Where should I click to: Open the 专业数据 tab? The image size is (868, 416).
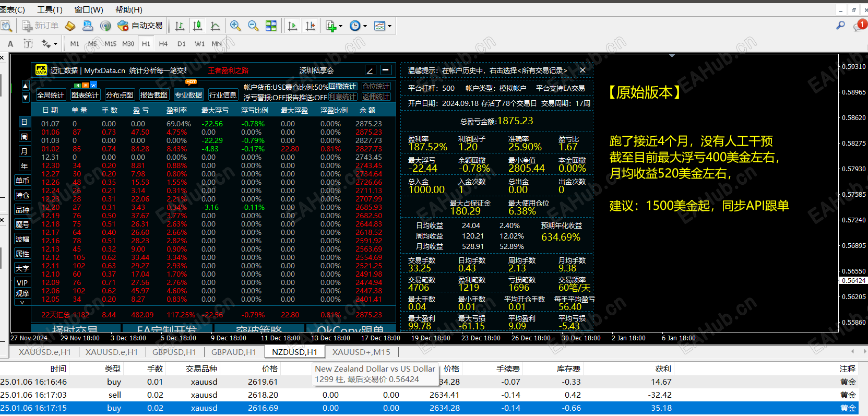[188, 95]
